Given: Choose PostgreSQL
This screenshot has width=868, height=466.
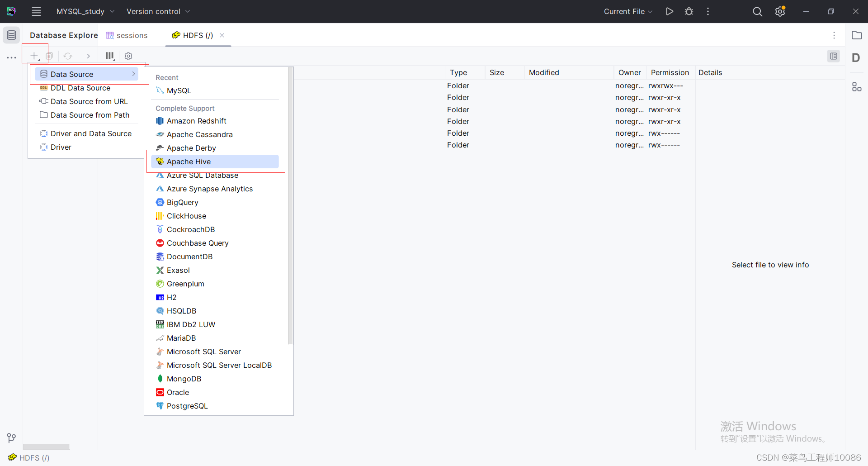Looking at the screenshot, I should (x=215, y=406).
